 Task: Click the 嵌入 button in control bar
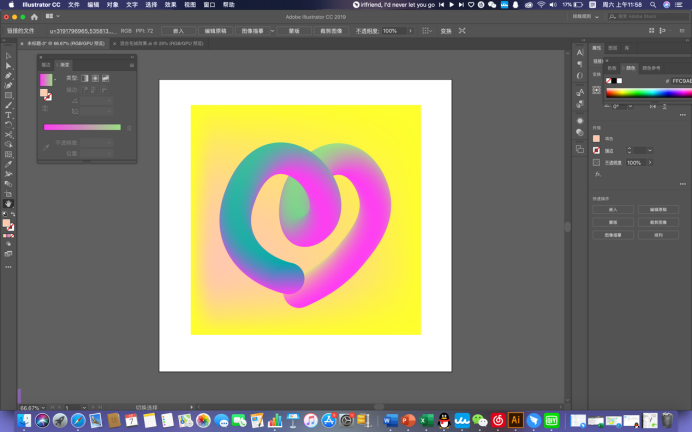[178, 31]
